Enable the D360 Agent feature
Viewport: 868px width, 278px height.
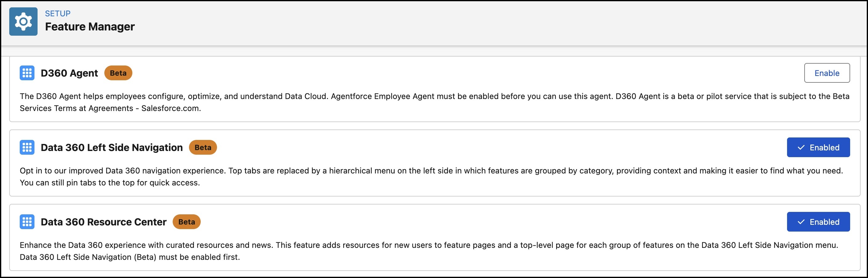tap(827, 73)
